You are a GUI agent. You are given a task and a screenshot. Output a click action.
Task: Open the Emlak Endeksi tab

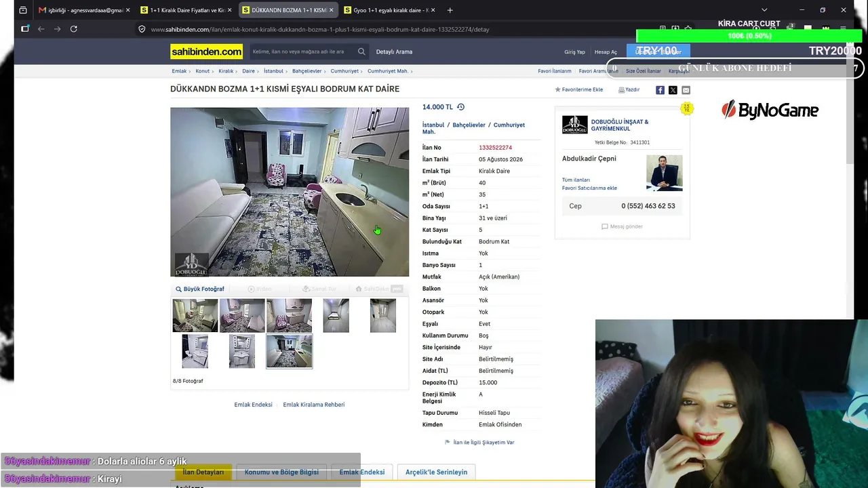(362, 472)
